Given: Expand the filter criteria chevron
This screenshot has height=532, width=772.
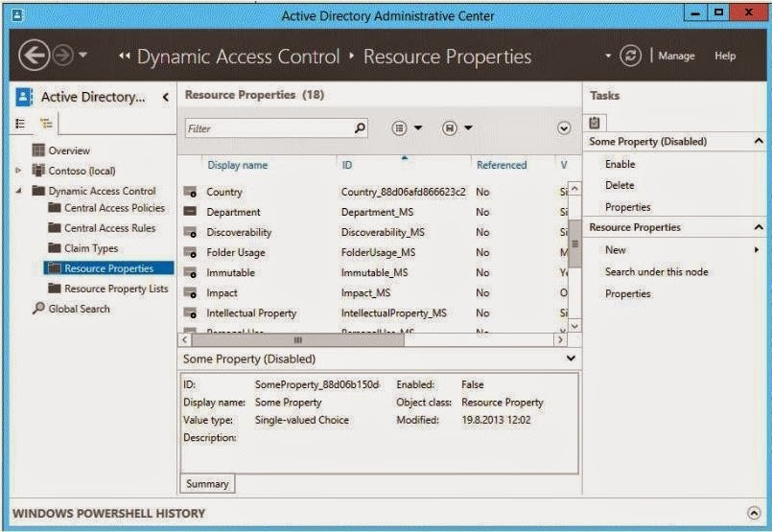Looking at the screenshot, I should point(564,128).
